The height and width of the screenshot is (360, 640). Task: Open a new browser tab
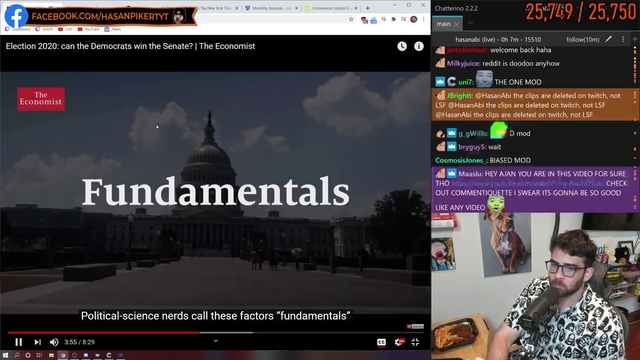point(367,8)
